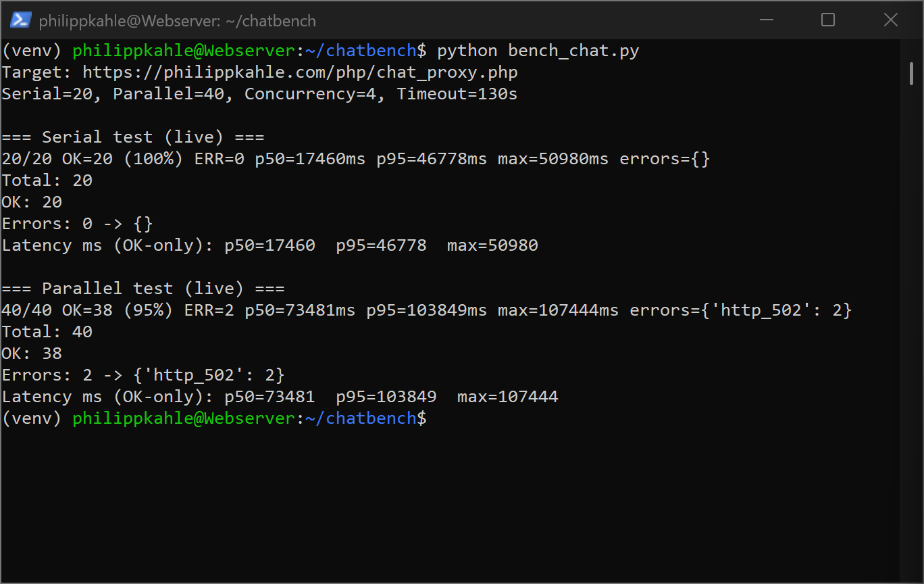Open the chat_proxy.php target URL
Viewport: 924px width, 584px height.
pos(300,72)
